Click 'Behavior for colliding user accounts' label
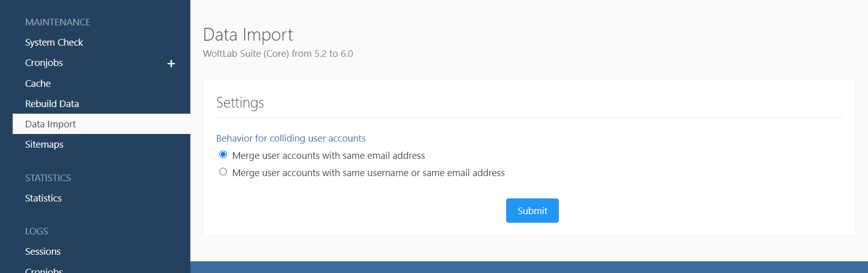 click(x=291, y=139)
